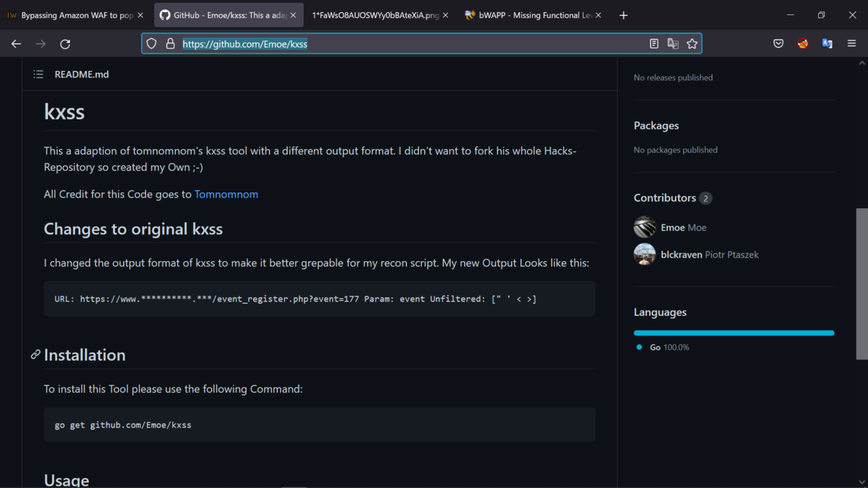Restore down the Firefox window
Image resolution: width=868 pixels, height=488 pixels.
click(x=822, y=15)
